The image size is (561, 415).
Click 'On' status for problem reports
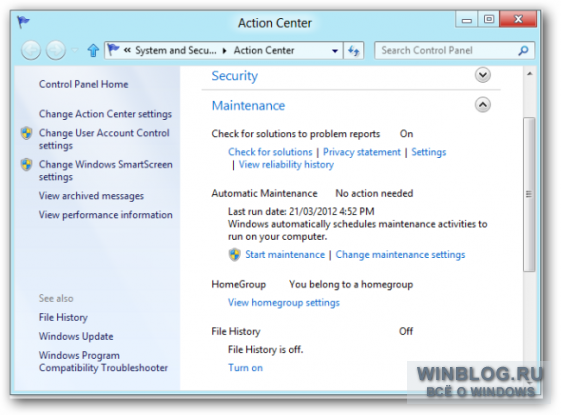tap(406, 134)
